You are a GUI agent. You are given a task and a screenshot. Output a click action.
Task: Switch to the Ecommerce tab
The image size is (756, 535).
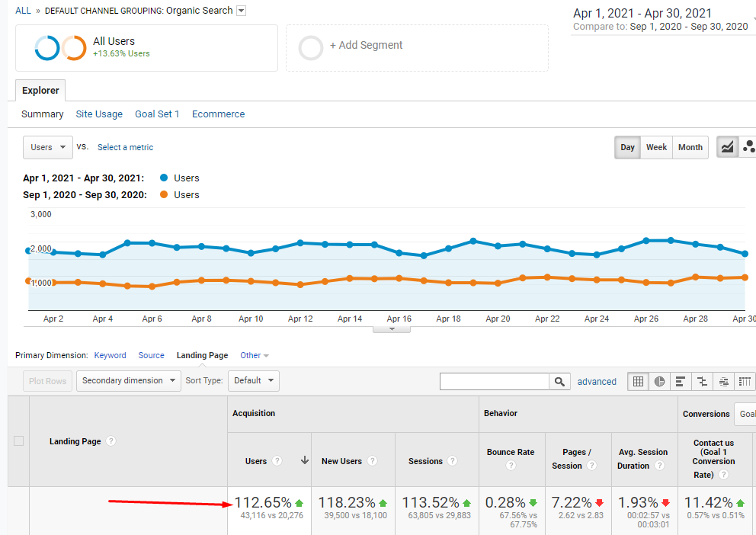coord(218,114)
